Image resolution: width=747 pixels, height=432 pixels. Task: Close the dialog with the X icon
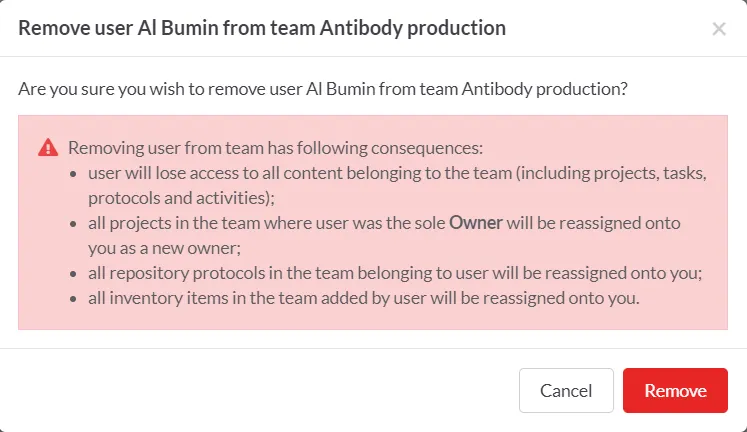pos(718,29)
